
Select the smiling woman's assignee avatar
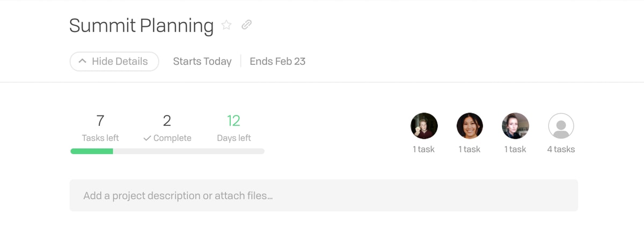tap(470, 126)
